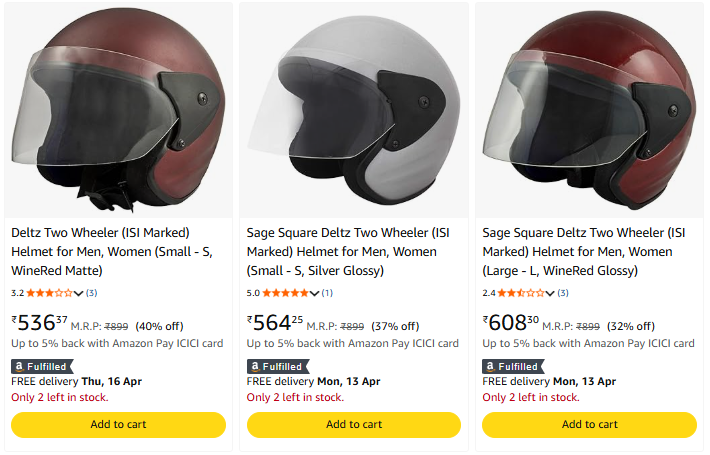
Task: Click the 2.4 star rating icons
Action: [521, 293]
